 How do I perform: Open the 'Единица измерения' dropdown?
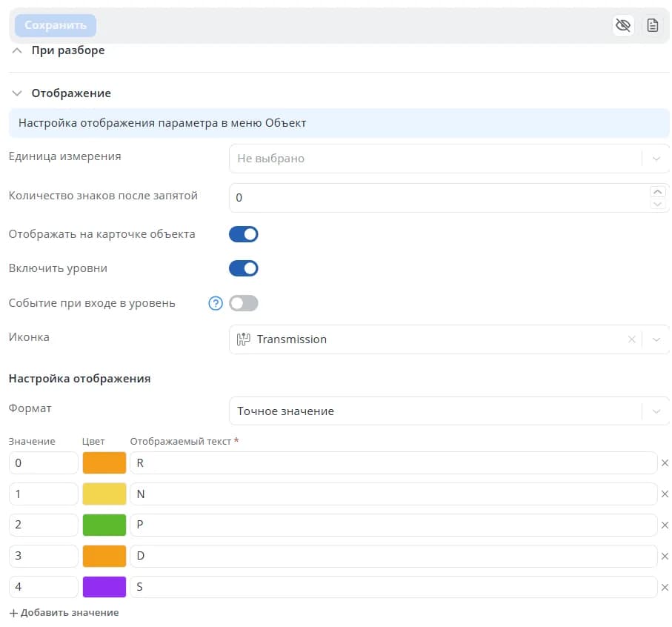pyautogui.click(x=449, y=159)
